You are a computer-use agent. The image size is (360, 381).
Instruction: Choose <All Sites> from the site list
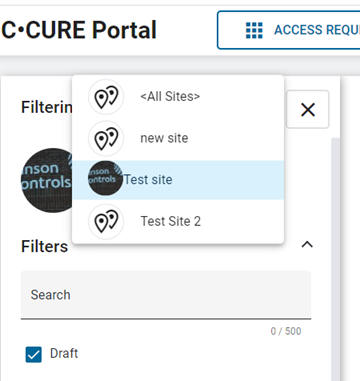coord(178,97)
